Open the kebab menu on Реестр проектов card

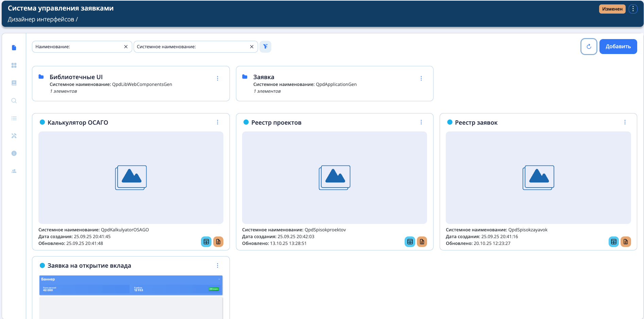pyautogui.click(x=421, y=122)
